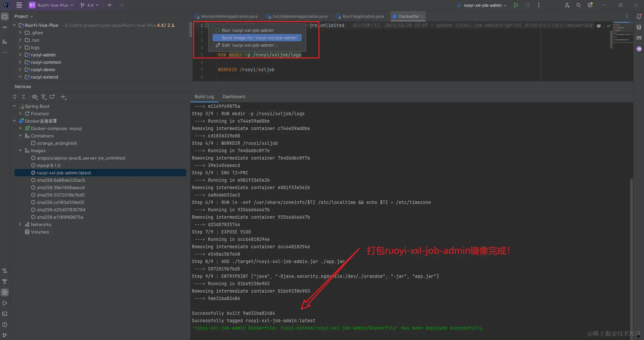Add service with plus icon

[63, 97]
